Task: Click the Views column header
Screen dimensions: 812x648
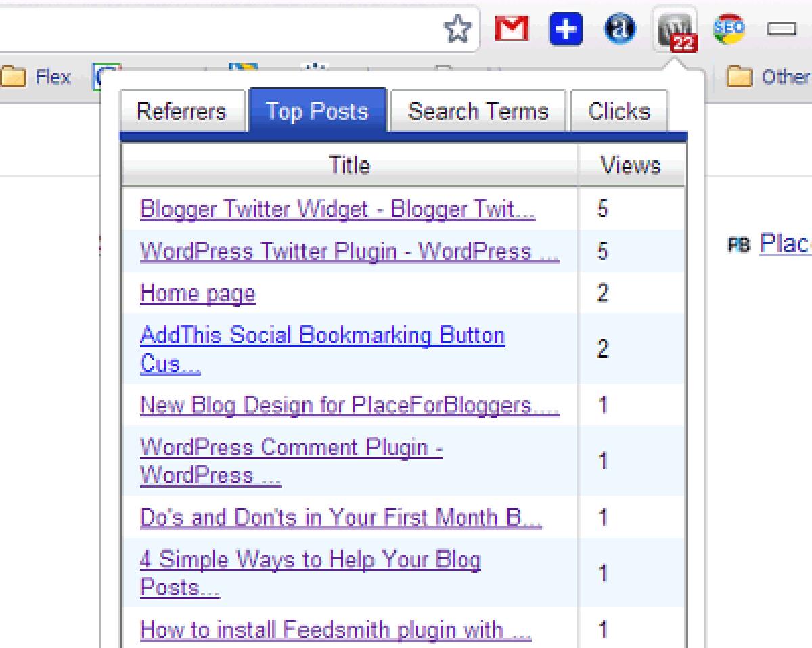Action: pyautogui.click(x=632, y=165)
